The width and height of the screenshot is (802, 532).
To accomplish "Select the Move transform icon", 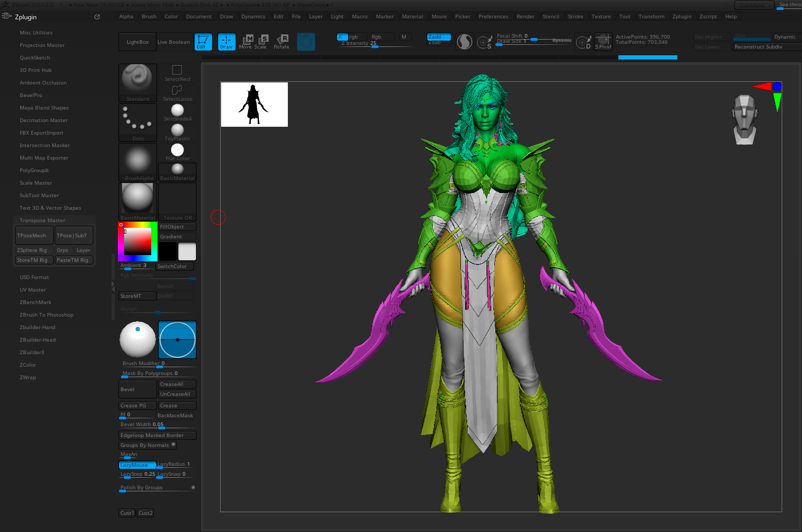I will pyautogui.click(x=246, y=42).
